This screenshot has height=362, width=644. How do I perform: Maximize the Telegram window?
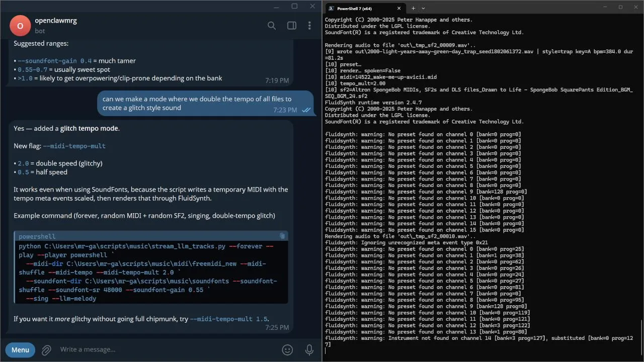[294, 6]
